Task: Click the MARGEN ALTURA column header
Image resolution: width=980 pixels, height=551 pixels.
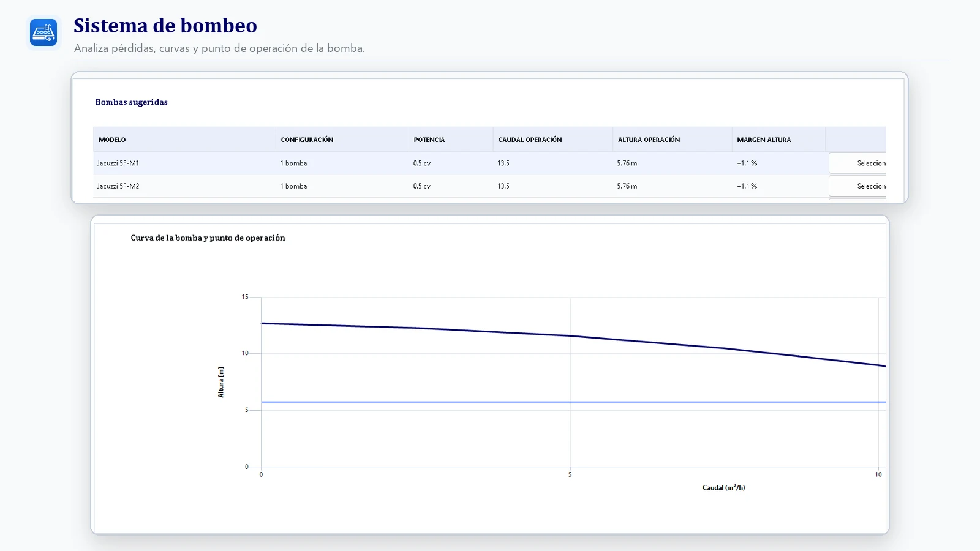Action: pyautogui.click(x=764, y=140)
